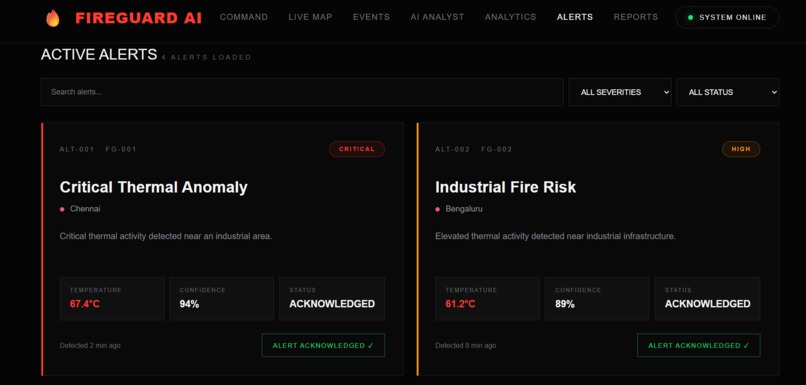Go to the Live Map page

pos(310,17)
